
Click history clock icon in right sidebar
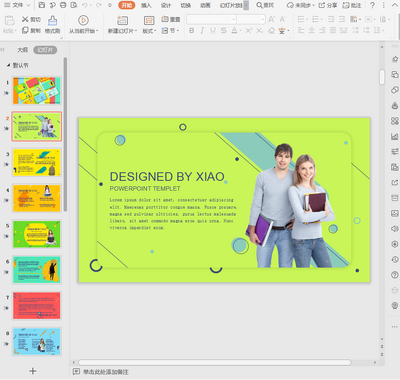(x=395, y=259)
